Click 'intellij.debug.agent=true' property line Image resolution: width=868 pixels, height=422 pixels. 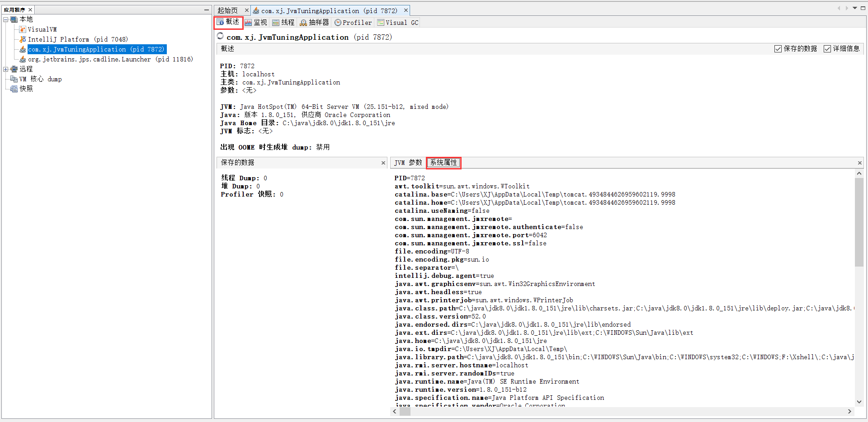click(444, 276)
